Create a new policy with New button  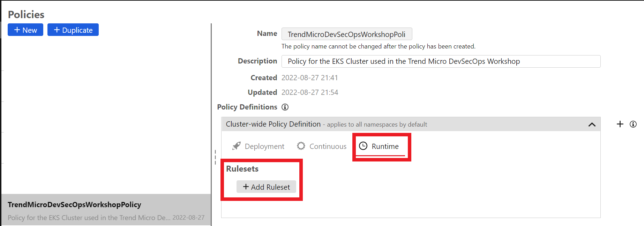25,30
